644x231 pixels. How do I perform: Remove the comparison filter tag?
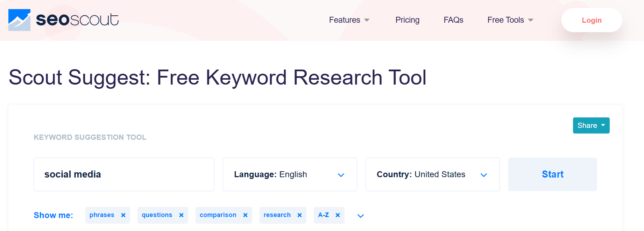(x=245, y=215)
